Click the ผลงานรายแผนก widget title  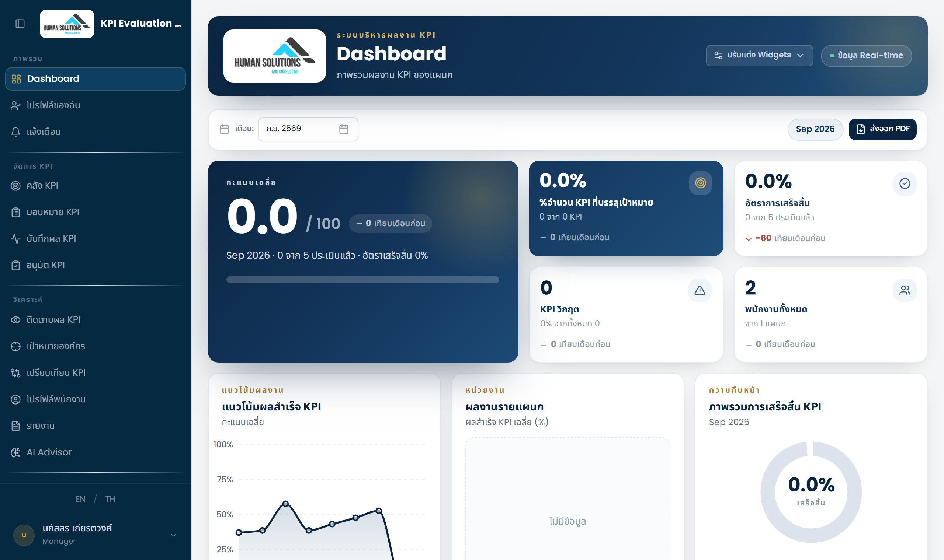click(x=504, y=406)
